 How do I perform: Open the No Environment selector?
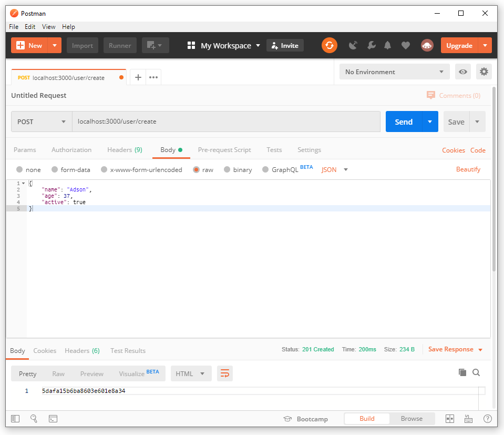394,72
